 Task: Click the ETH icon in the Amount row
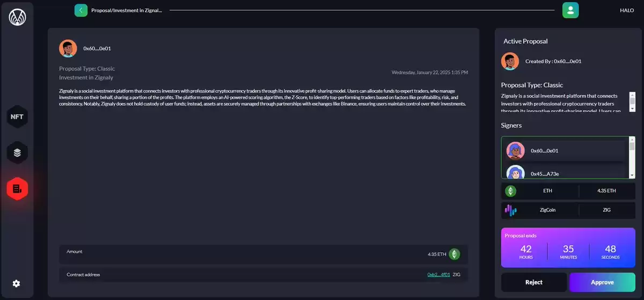[455, 254]
